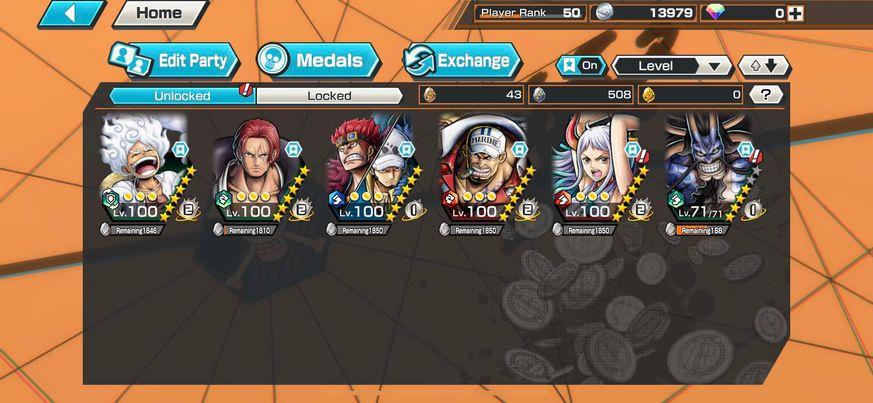Click Kaido's orange remaining progress bar

(x=702, y=229)
